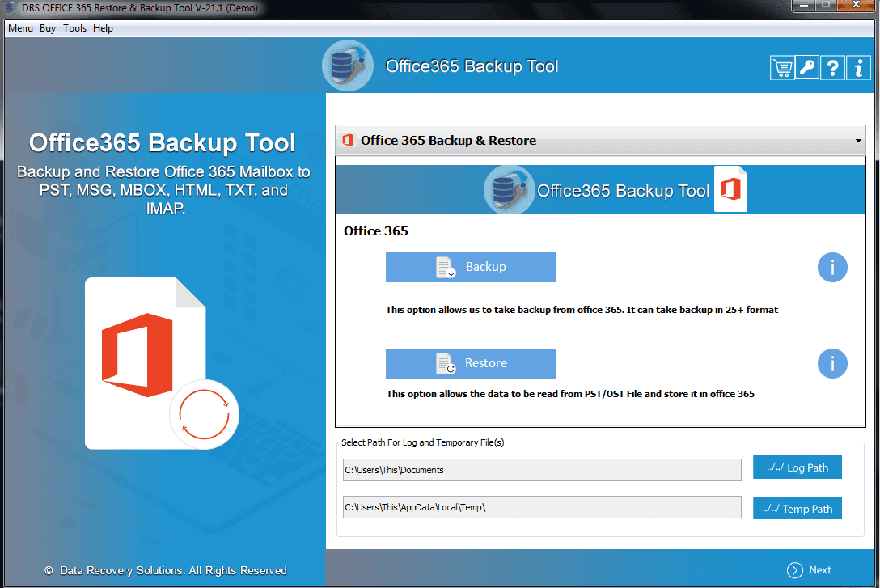The height and width of the screenshot is (588, 880).
Task: Open the Help menu
Action: (104, 28)
